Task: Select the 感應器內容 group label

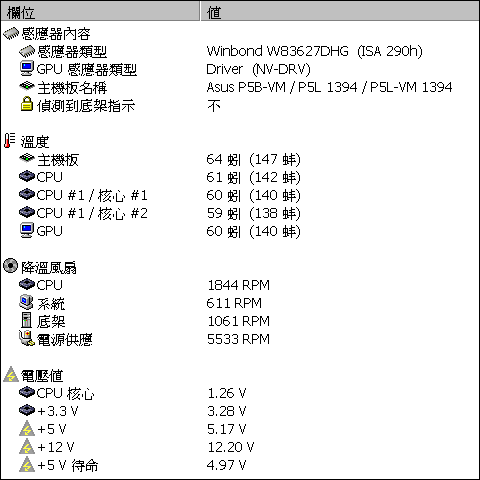Action: tap(56, 34)
